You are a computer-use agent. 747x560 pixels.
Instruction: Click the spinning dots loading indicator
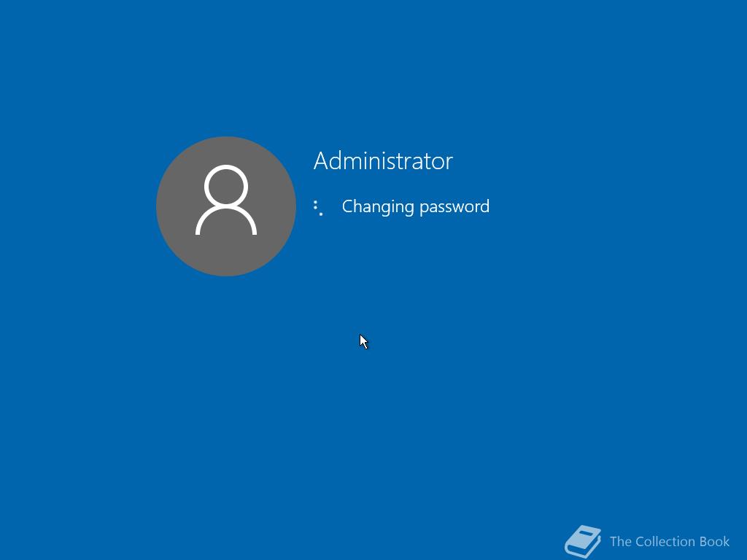tap(318, 208)
